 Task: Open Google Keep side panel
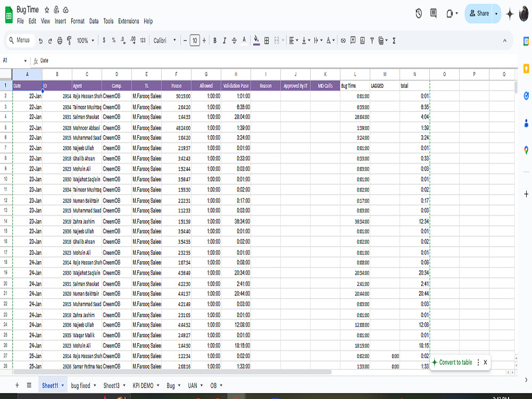click(x=526, y=69)
